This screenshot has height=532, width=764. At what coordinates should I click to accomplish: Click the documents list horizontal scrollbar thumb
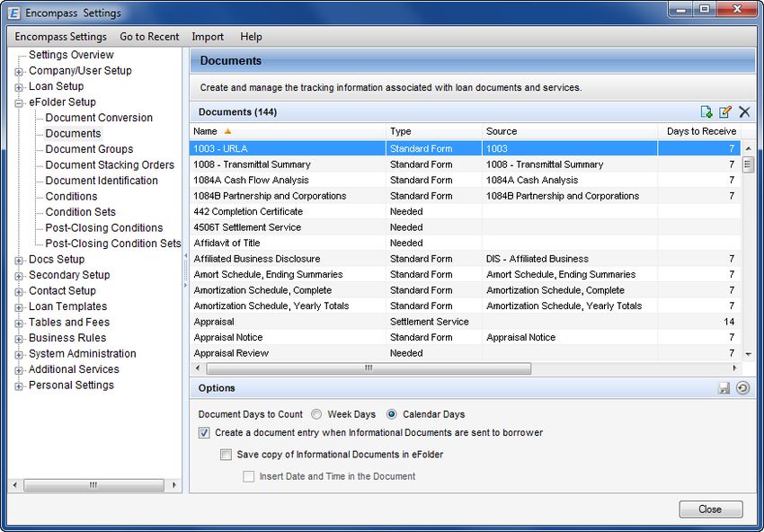click(369, 368)
